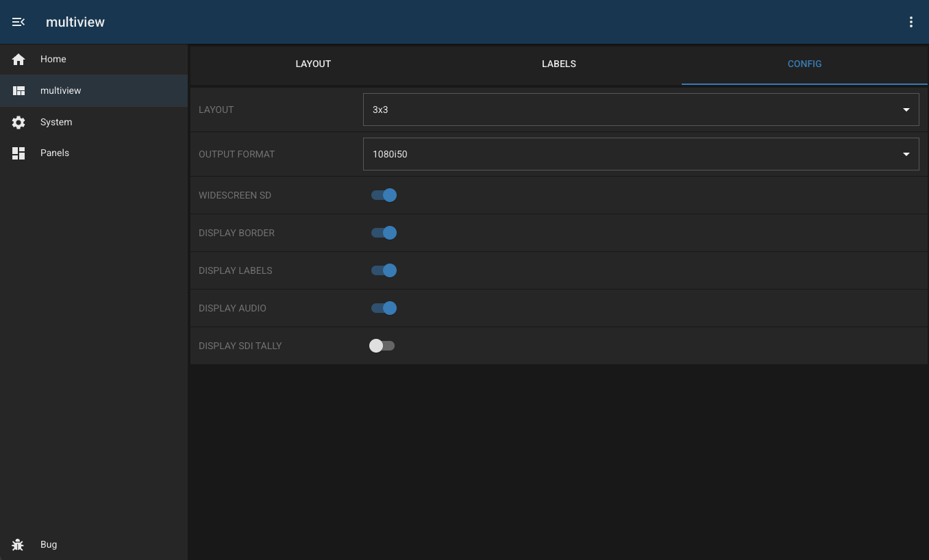The height and width of the screenshot is (560, 929).
Task: Open the overflow menu with three dots
Action: [911, 21]
